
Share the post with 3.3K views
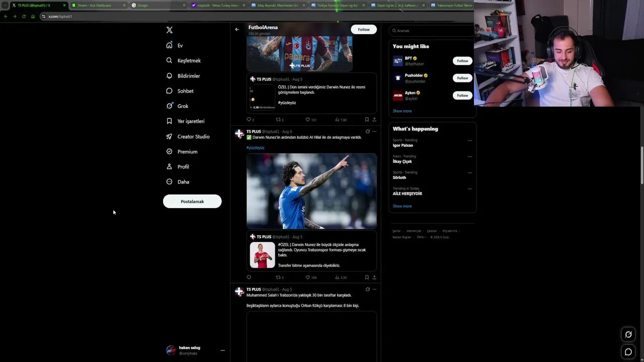(374, 277)
